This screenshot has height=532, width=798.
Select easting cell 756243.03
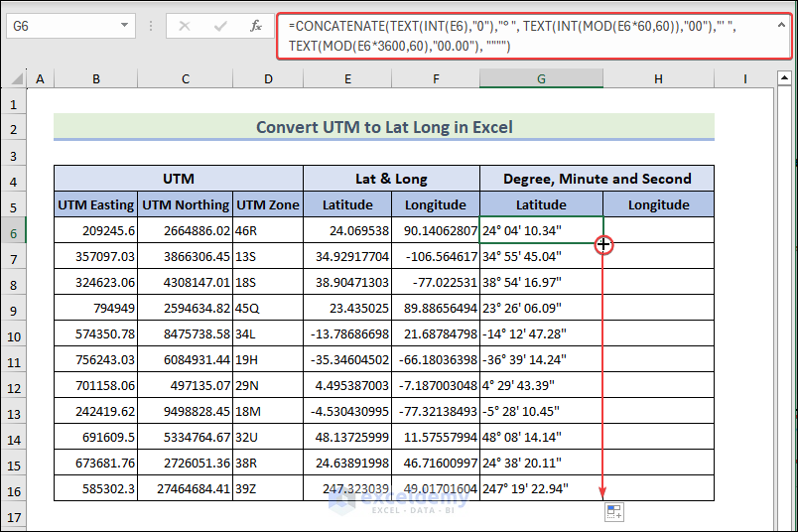click(95, 360)
